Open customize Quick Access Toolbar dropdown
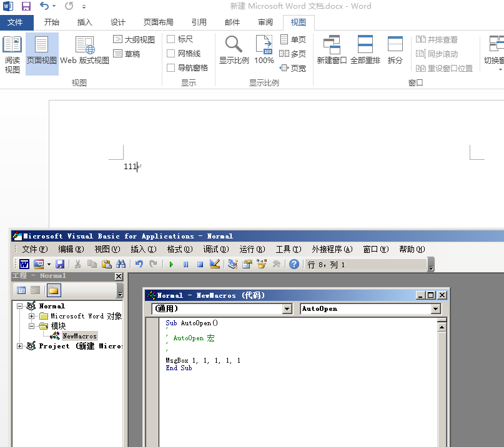 click(x=84, y=6)
